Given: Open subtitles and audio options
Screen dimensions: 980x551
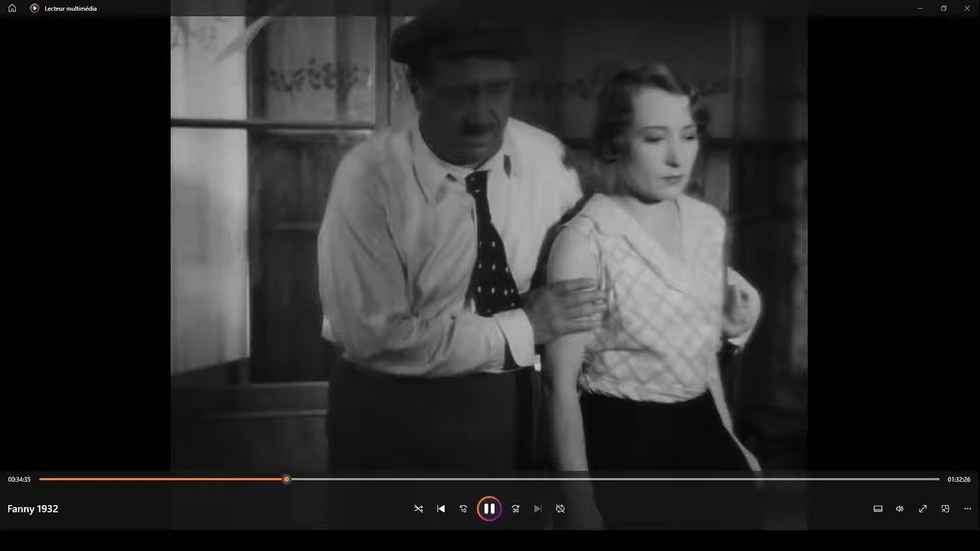Looking at the screenshot, I should (x=878, y=509).
